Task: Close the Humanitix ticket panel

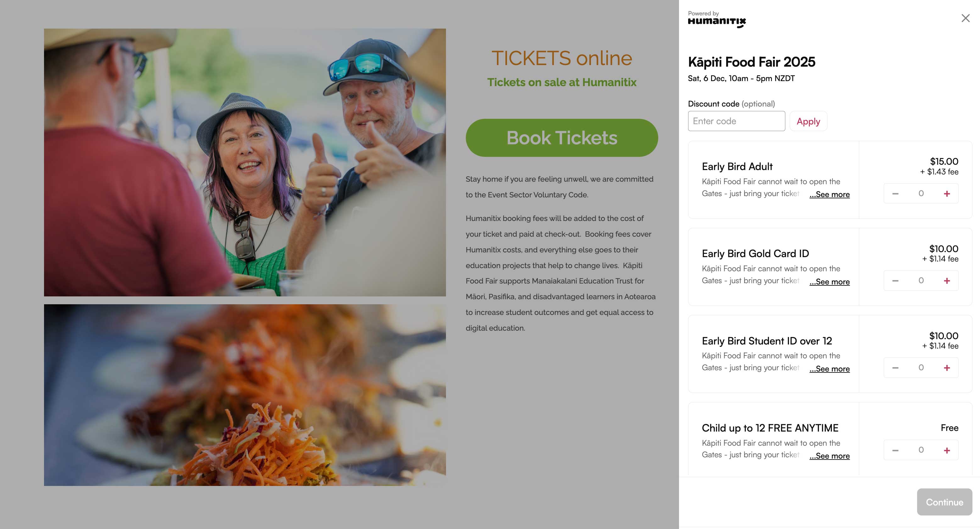Action: (965, 18)
